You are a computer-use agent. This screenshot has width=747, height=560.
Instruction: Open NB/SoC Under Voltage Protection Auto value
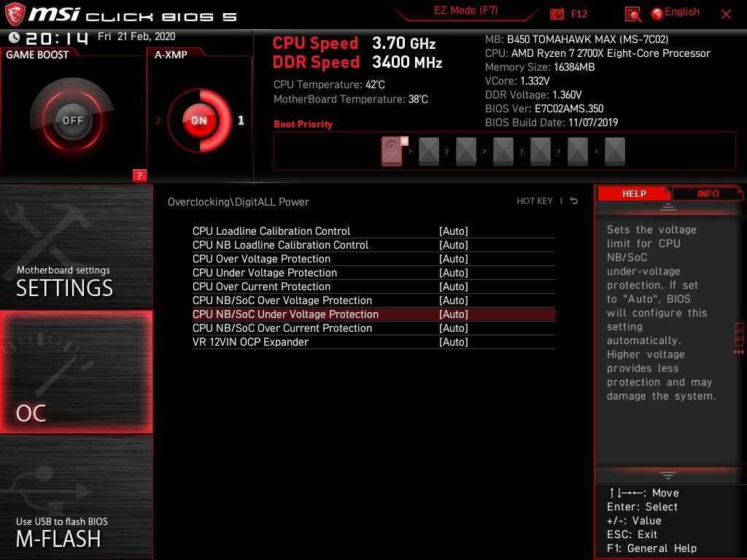click(454, 314)
